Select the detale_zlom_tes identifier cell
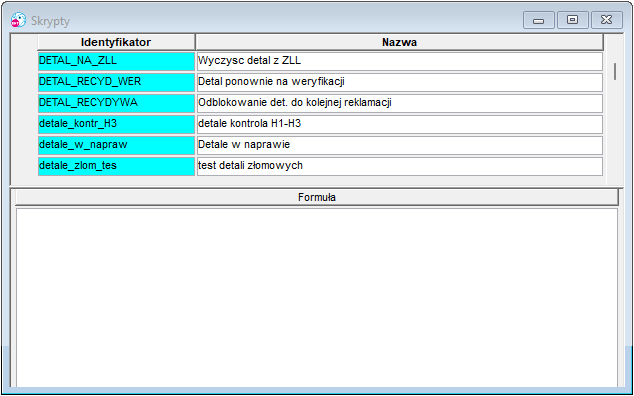This screenshot has width=634, height=396. click(x=116, y=167)
